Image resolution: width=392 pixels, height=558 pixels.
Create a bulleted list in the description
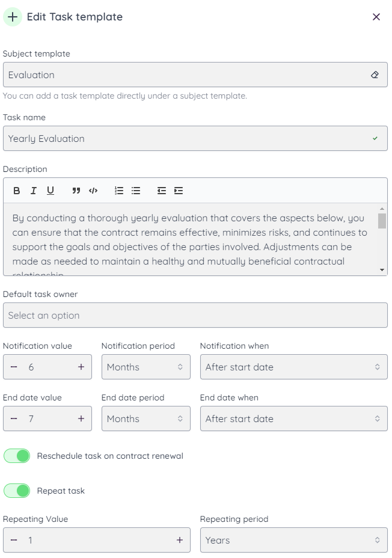(135, 191)
